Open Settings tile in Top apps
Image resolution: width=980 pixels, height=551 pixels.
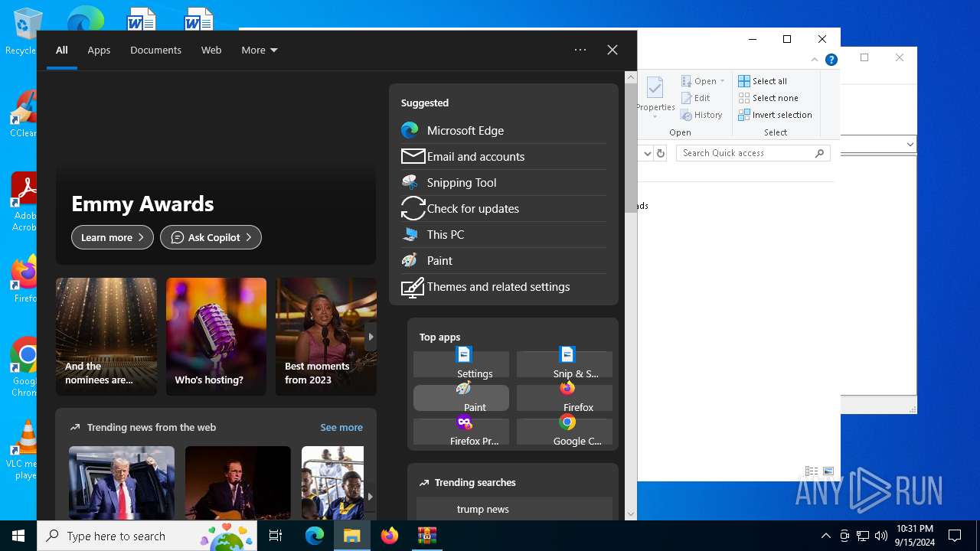click(461, 364)
